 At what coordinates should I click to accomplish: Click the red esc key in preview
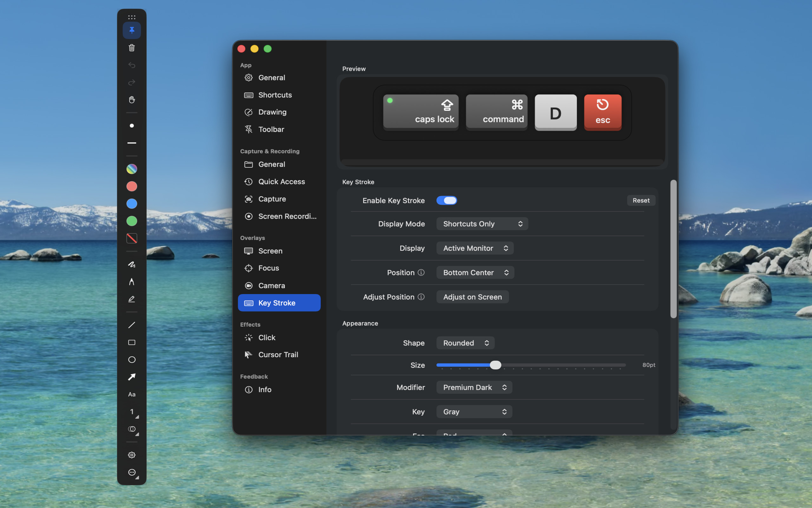coord(603,112)
